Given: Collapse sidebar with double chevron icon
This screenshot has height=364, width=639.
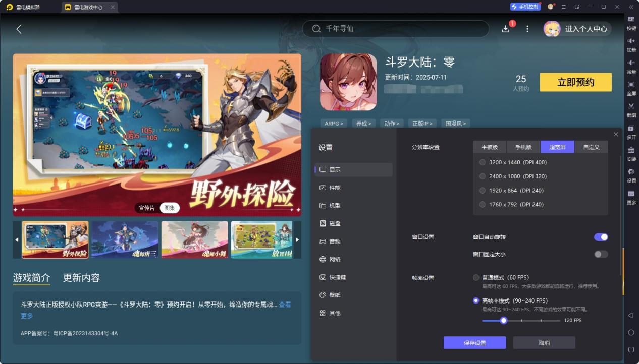Looking at the screenshot, I should [631, 7].
